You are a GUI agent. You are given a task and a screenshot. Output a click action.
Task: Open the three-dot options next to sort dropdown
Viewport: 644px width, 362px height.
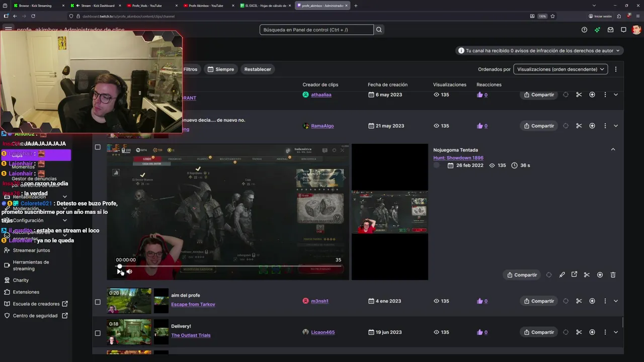click(x=615, y=69)
